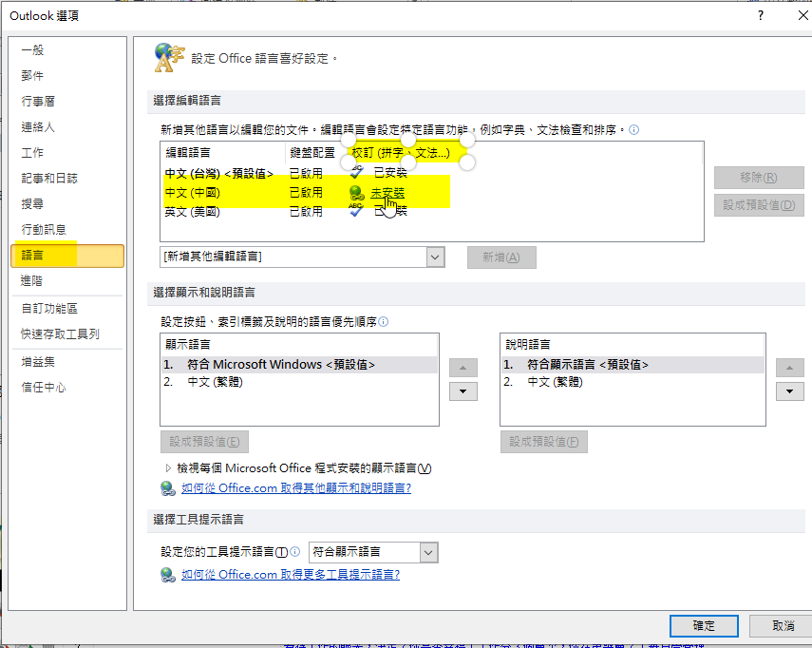The width and height of the screenshot is (812, 648).
Task: Click the info icon after editing language description
Action: tap(633, 129)
